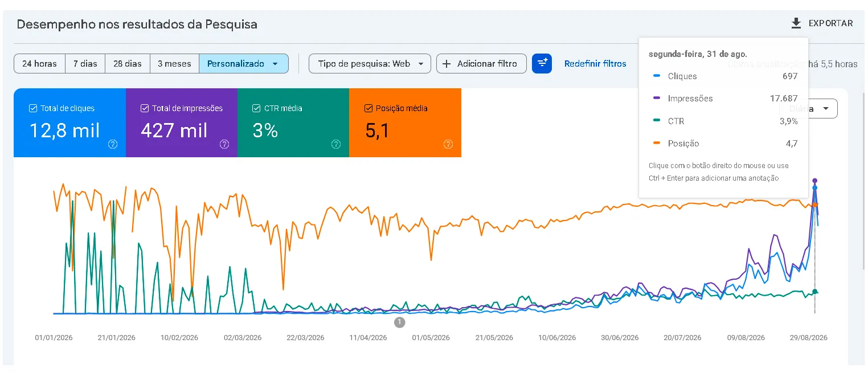Click the Impressões row in tooltip

[x=726, y=99]
